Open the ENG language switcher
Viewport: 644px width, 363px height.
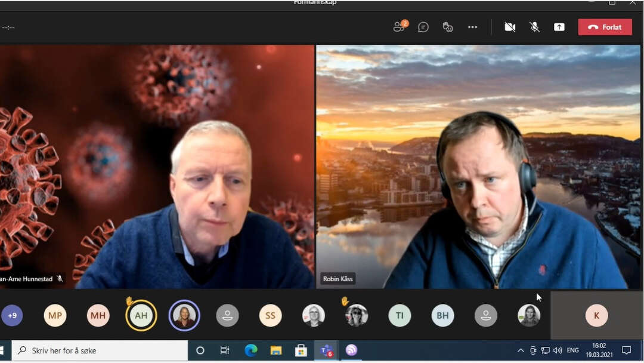[572, 350]
